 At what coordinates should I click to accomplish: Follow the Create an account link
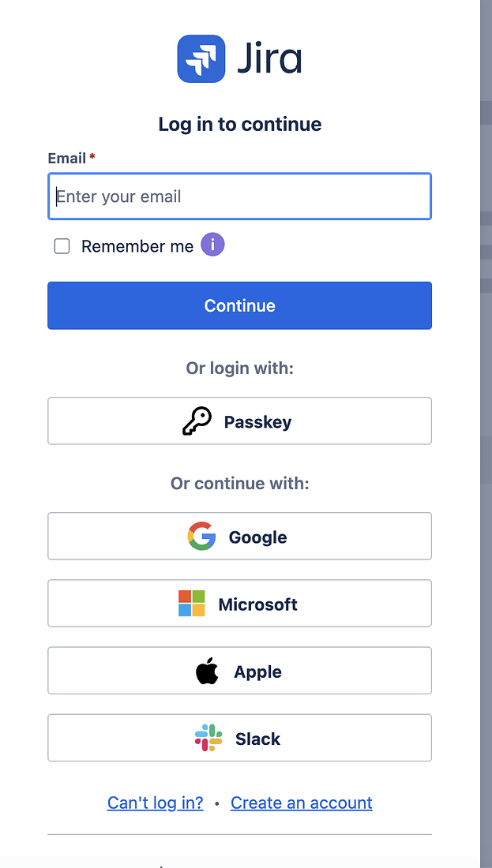[x=301, y=803]
